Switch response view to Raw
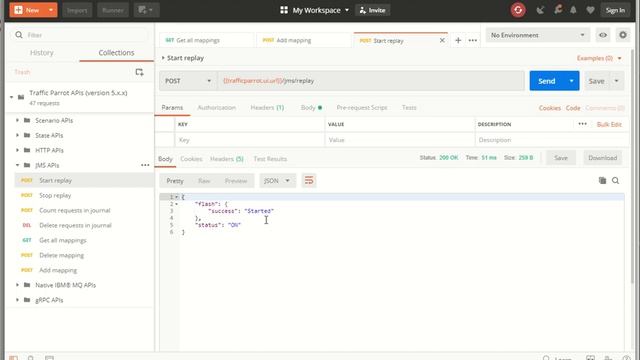This screenshot has width=640, height=360. (204, 181)
